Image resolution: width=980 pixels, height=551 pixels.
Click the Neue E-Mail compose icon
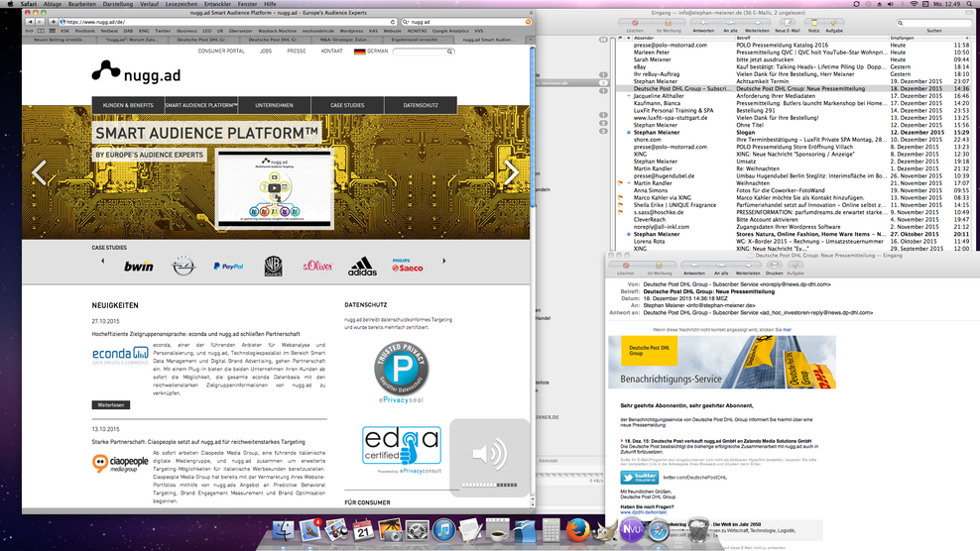(788, 23)
